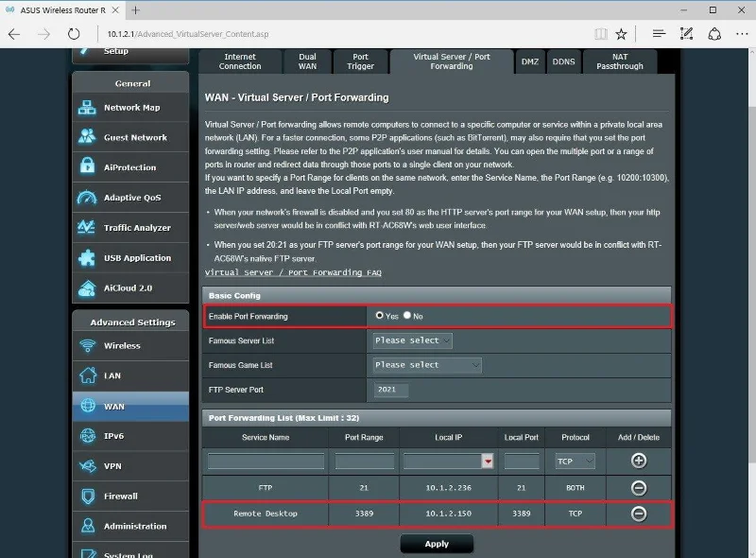Click the AiProtection lock icon

tap(87, 166)
